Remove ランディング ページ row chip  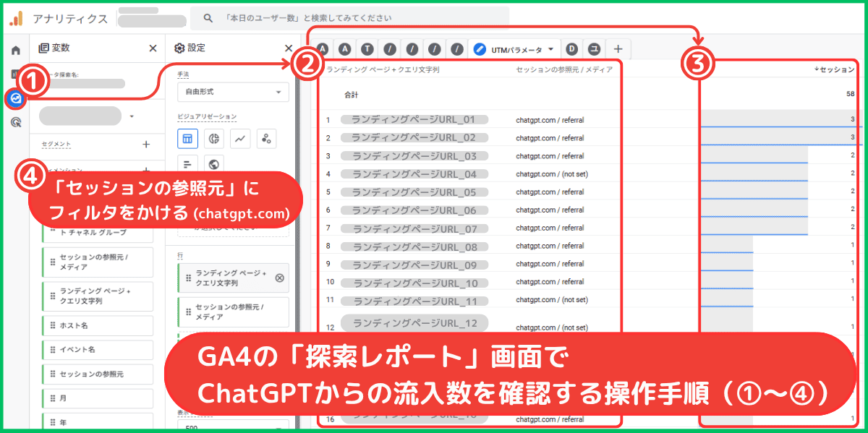tap(280, 278)
